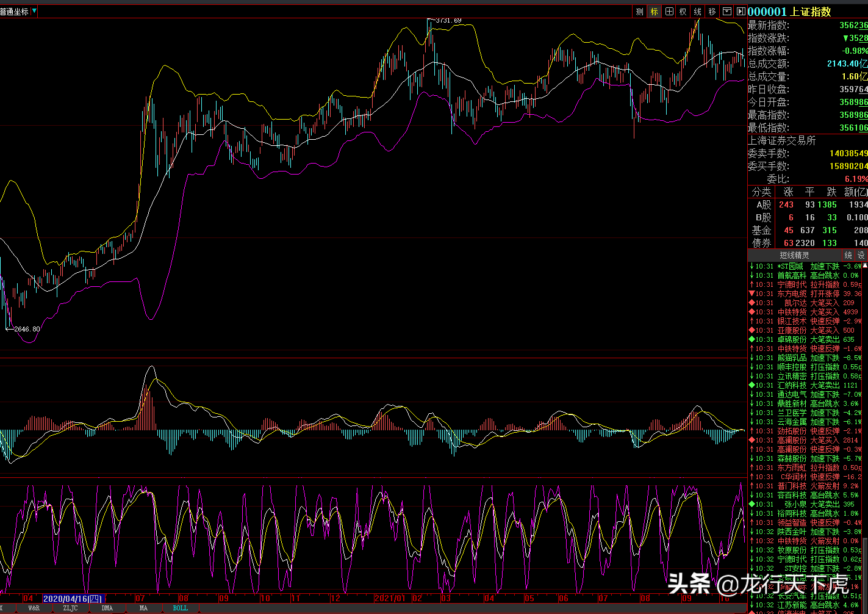Click the 3731.69 high price label

(x=448, y=21)
